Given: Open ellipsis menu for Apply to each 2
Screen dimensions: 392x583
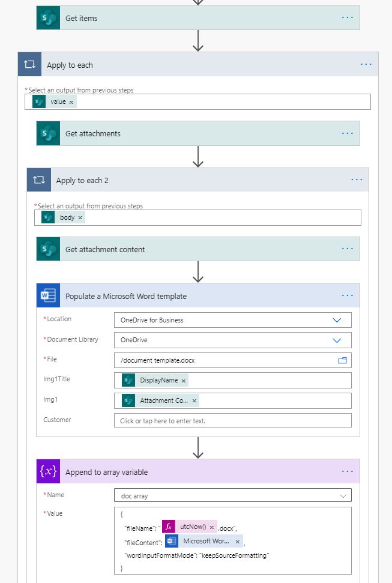Looking at the screenshot, I should click(357, 180).
